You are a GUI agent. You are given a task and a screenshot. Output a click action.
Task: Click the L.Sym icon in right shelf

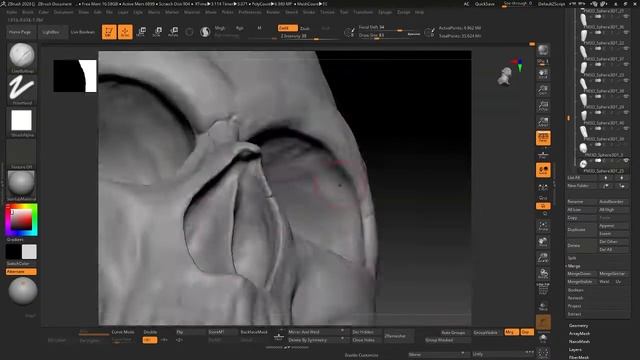[543, 187]
